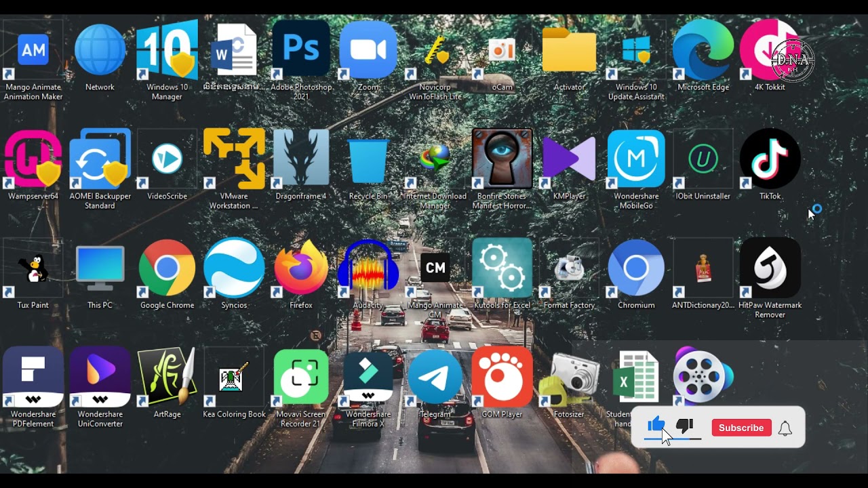
Task: Launch the 4K Tokkit shortcut
Action: (770, 51)
